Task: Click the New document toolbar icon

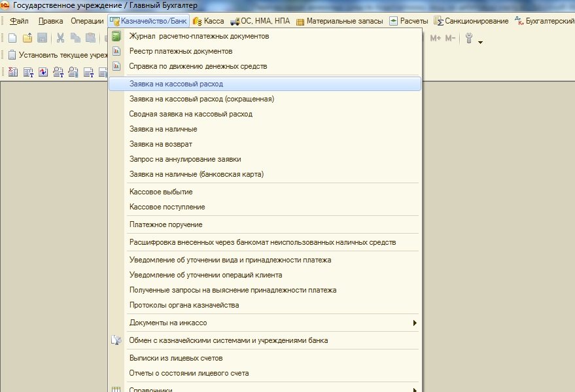Action: [x=12, y=39]
